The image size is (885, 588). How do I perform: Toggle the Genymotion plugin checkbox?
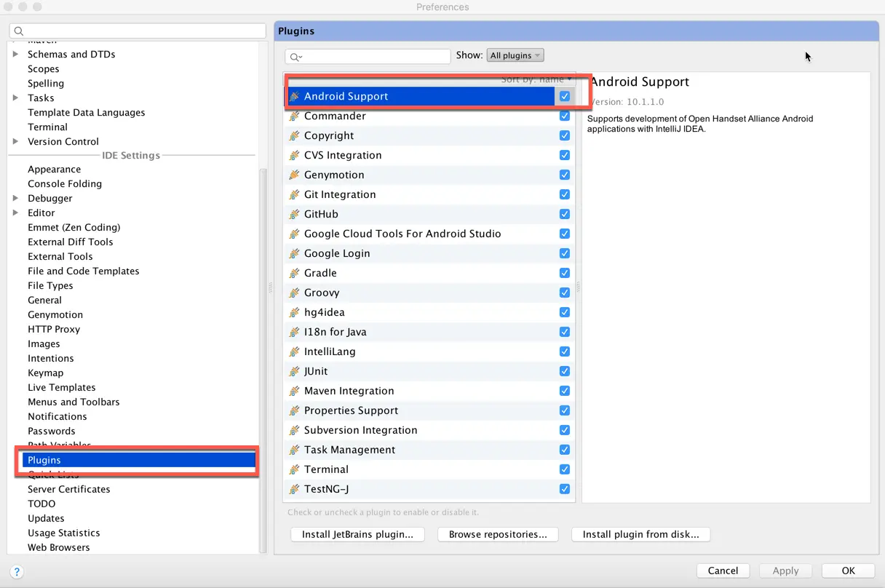[565, 175]
